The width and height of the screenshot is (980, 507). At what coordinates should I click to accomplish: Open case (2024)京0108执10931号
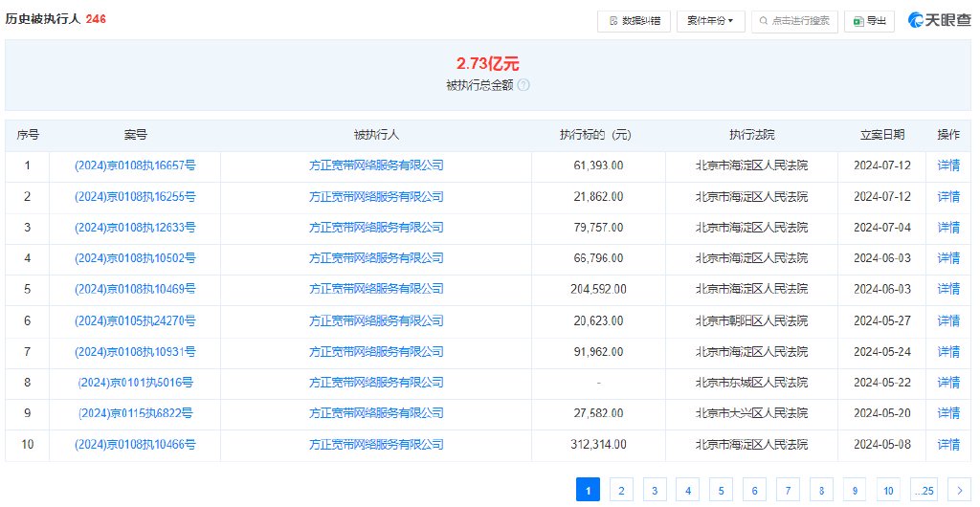(135, 352)
